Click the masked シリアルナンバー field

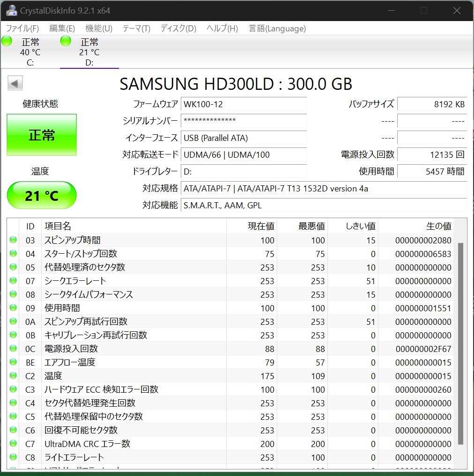click(x=244, y=121)
